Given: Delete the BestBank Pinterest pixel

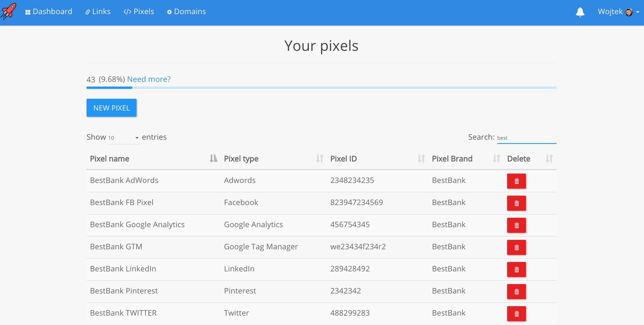Looking at the screenshot, I should pos(516,291).
